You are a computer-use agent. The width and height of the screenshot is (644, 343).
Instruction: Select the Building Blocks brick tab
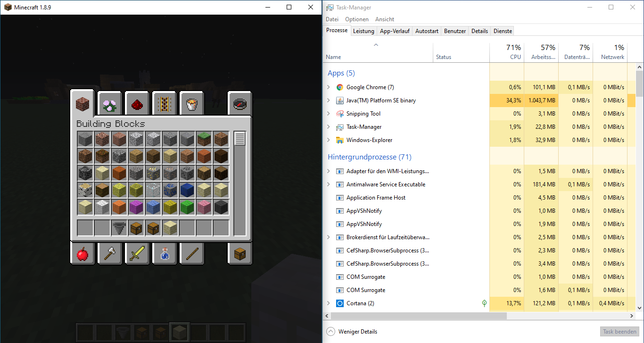tap(83, 103)
